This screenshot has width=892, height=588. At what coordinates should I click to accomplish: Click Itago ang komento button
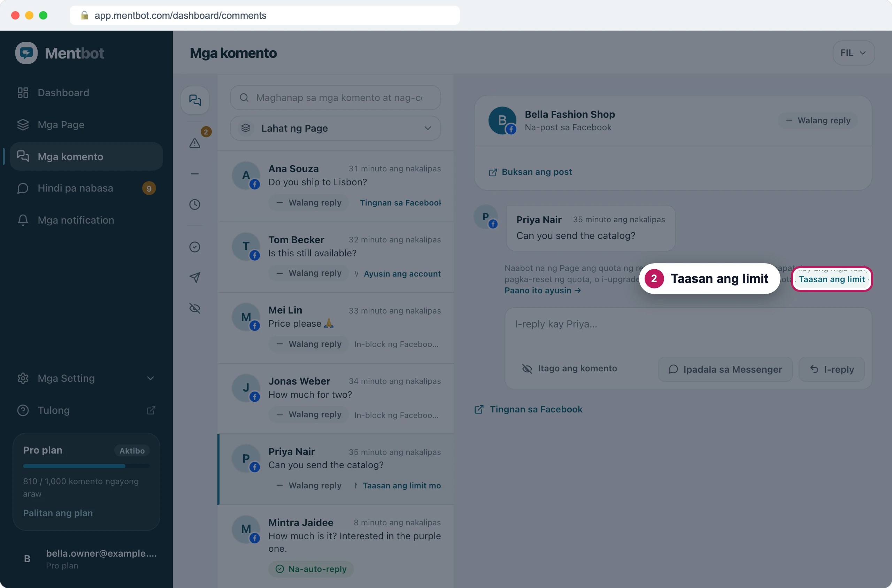pos(569,368)
